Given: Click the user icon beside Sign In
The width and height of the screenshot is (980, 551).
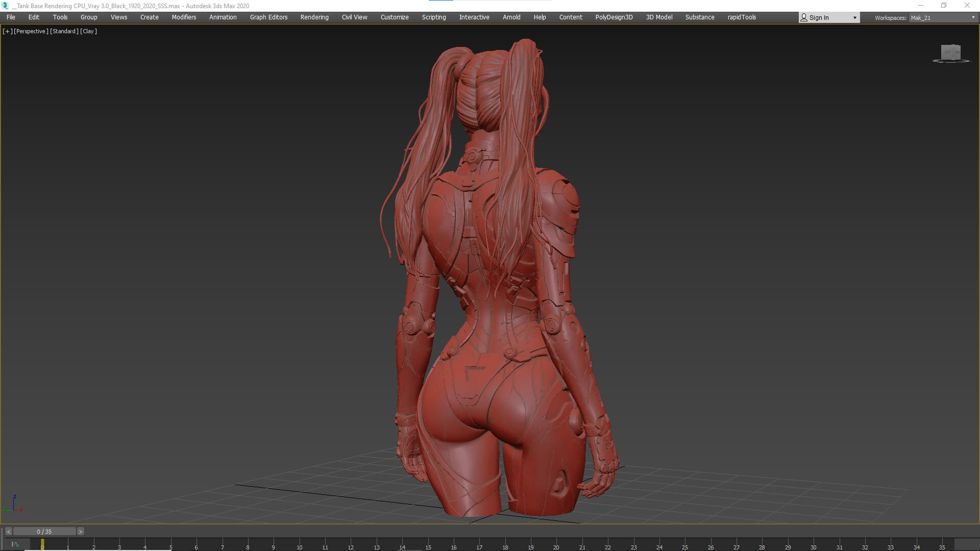Looking at the screenshot, I should [804, 17].
